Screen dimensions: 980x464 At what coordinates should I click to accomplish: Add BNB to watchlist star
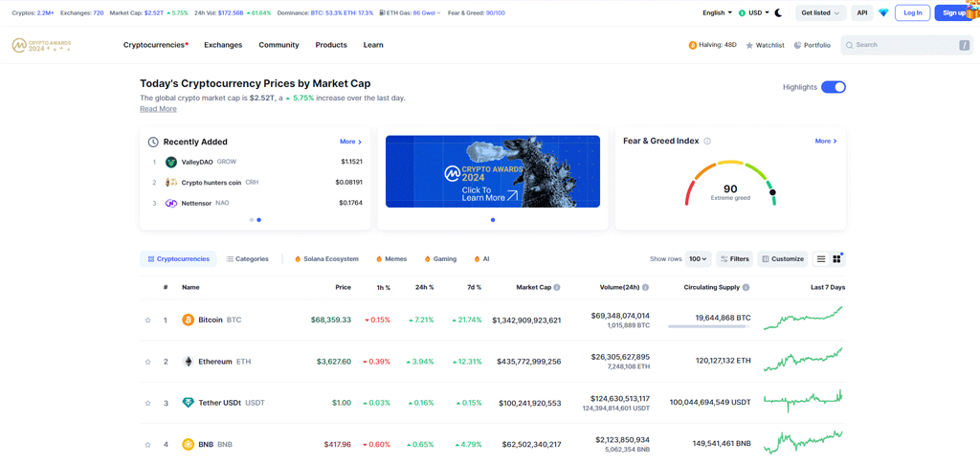pos(148,445)
